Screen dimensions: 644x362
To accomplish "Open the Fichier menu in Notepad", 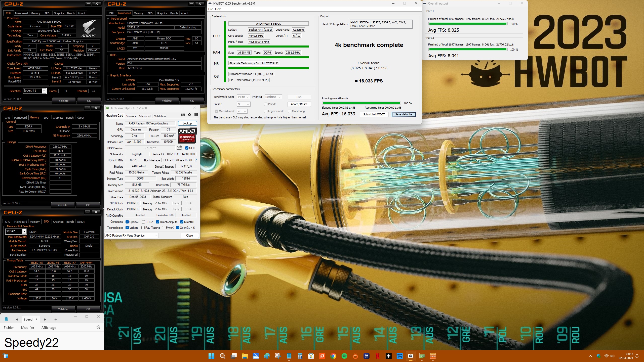I will coord(9,328).
